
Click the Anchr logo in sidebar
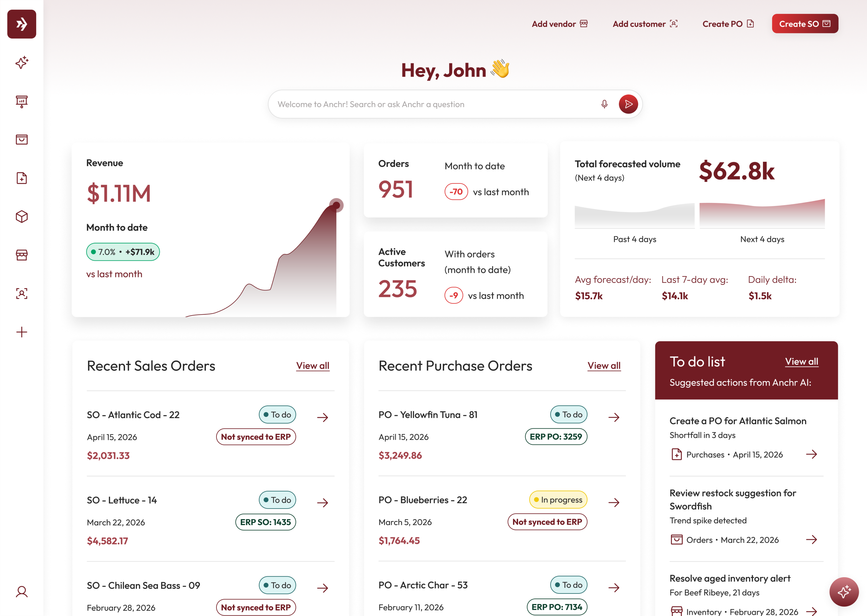click(22, 24)
